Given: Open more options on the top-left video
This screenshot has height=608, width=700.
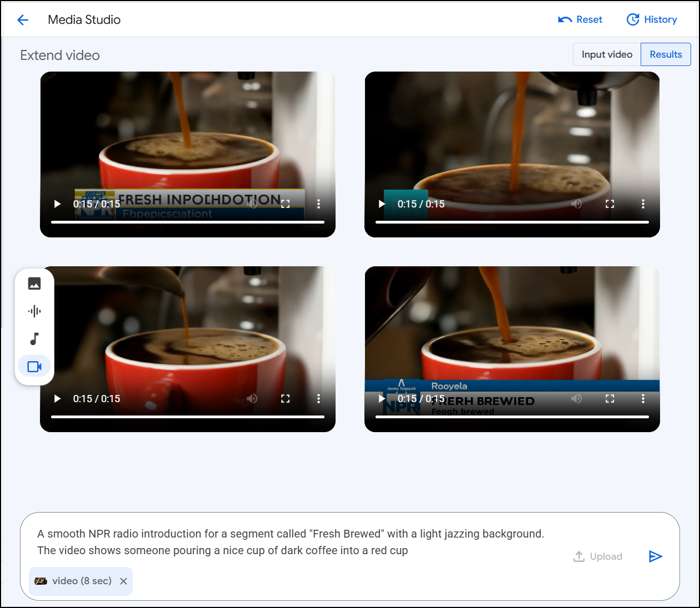Looking at the screenshot, I should click(318, 204).
